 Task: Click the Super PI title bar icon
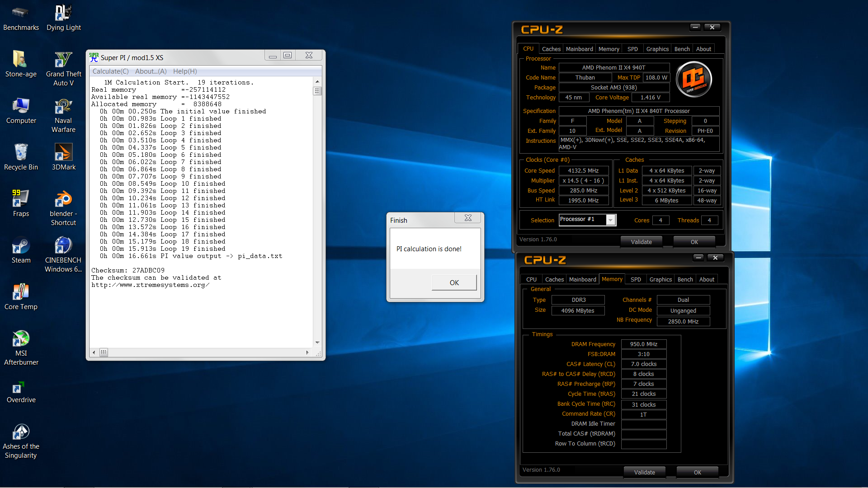pyautogui.click(x=94, y=57)
